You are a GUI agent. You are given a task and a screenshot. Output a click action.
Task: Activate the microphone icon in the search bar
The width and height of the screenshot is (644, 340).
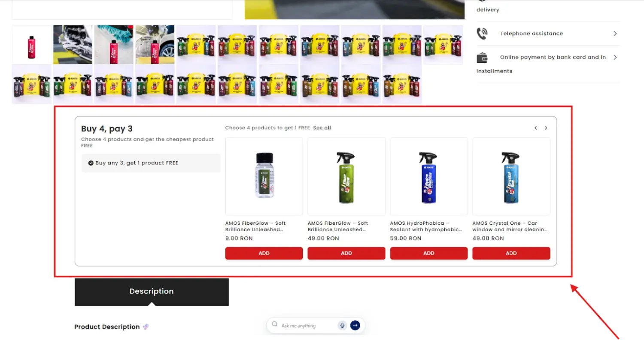click(342, 325)
